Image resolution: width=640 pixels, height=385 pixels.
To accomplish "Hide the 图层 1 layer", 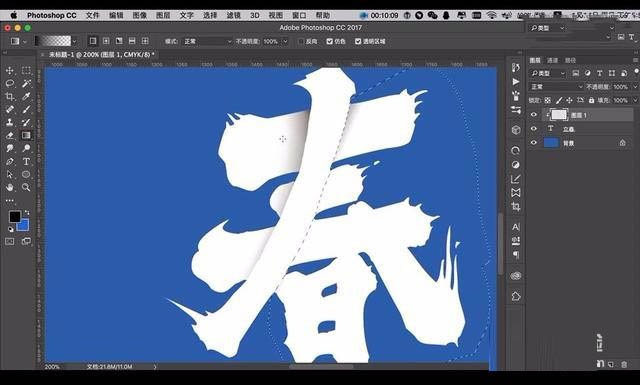I will click(534, 115).
